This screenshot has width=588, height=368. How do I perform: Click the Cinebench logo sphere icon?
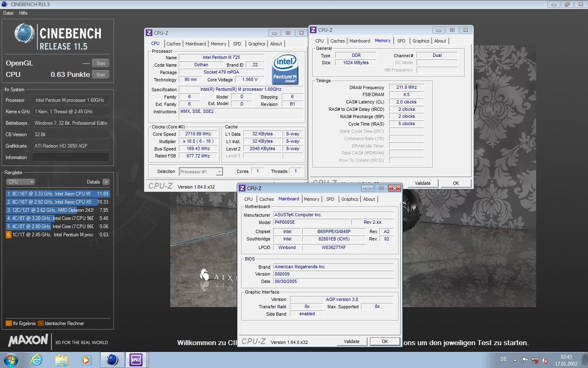pyautogui.click(x=24, y=34)
